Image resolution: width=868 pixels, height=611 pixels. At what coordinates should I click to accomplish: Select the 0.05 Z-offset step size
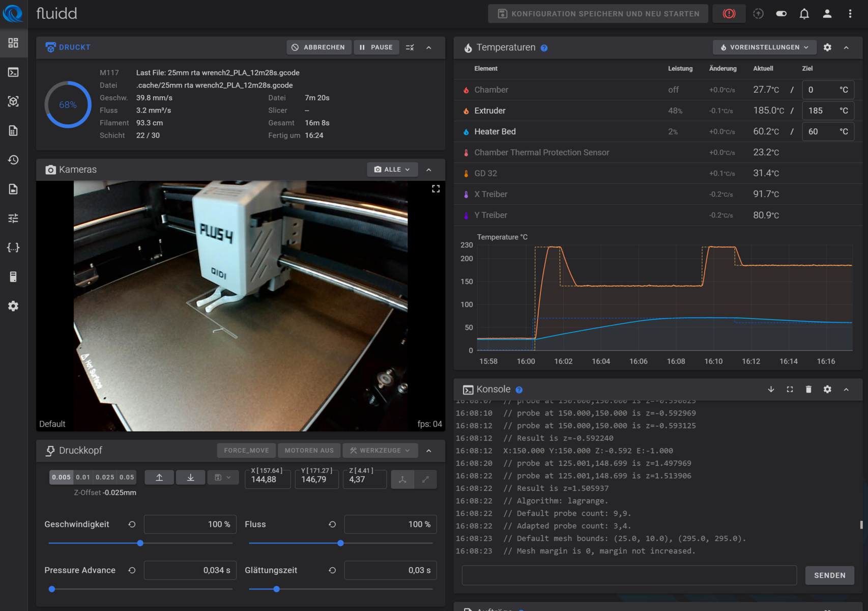click(127, 477)
